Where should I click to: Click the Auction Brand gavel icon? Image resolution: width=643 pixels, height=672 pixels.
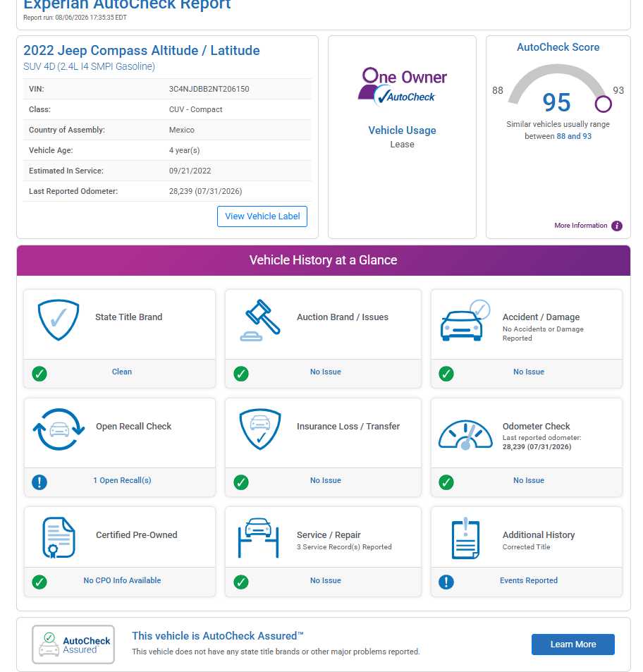click(260, 320)
